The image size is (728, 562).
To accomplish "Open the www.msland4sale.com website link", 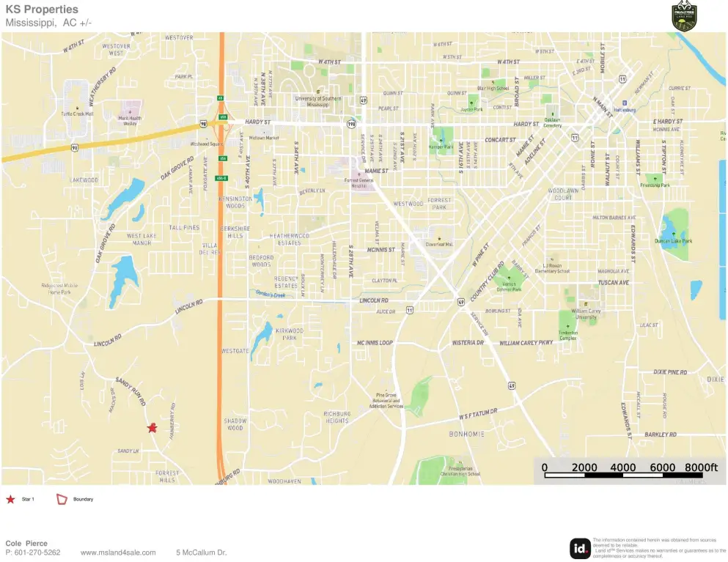I will click(x=118, y=552).
